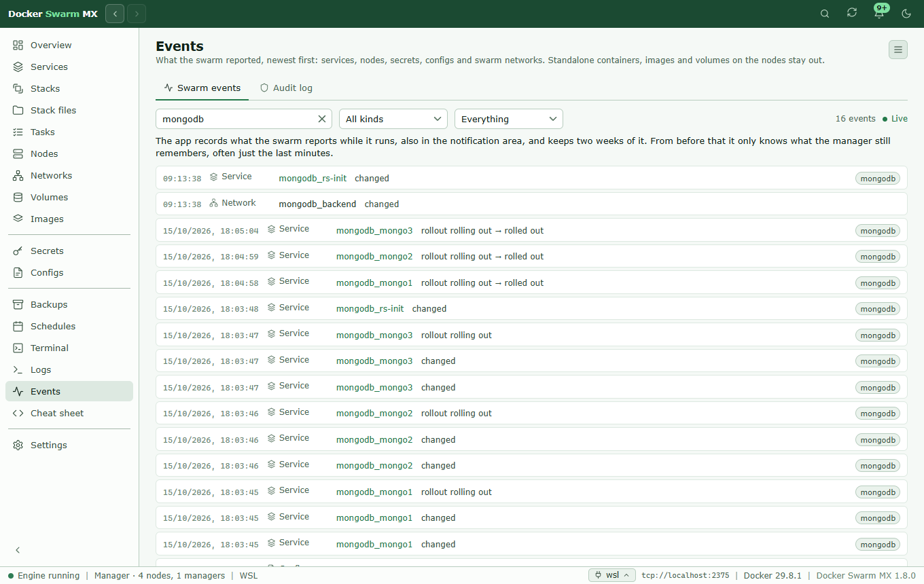Open the Terminal page

tap(69, 348)
